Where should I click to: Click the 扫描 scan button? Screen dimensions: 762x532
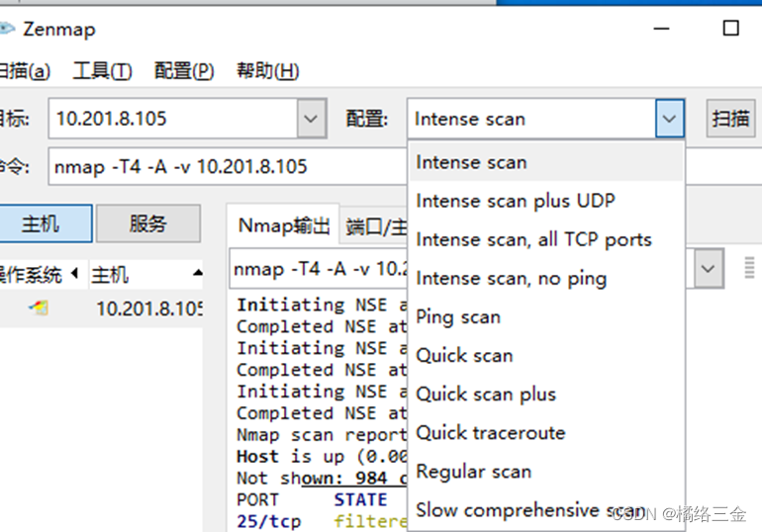coord(730,119)
